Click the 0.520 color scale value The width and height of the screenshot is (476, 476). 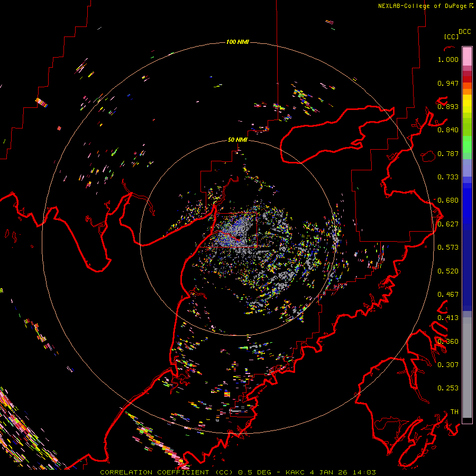click(448, 271)
